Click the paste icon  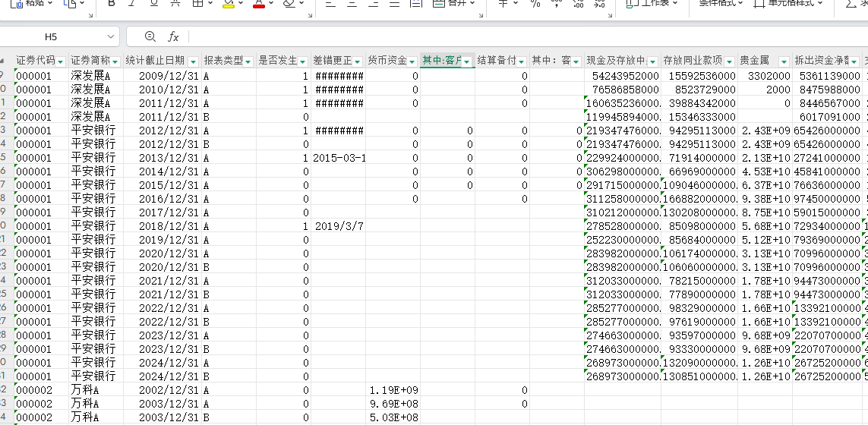tap(17, 3)
